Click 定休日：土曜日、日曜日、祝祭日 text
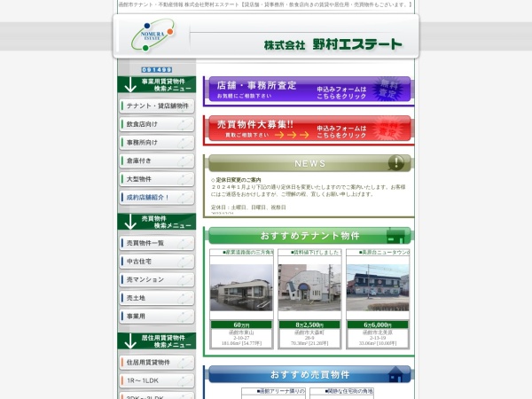 coord(248,207)
